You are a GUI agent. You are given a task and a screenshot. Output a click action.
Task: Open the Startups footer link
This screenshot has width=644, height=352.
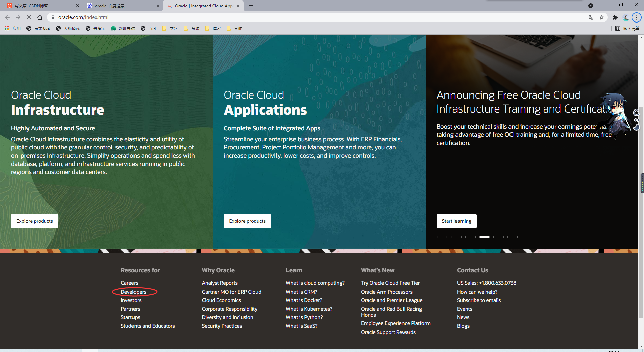coord(130,317)
